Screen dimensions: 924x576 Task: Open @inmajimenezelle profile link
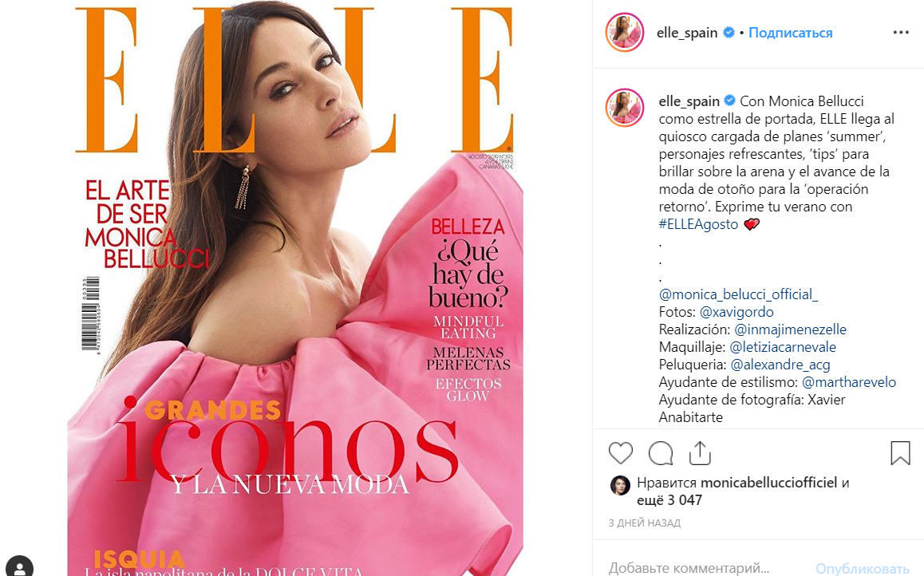click(x=790, y=329)
